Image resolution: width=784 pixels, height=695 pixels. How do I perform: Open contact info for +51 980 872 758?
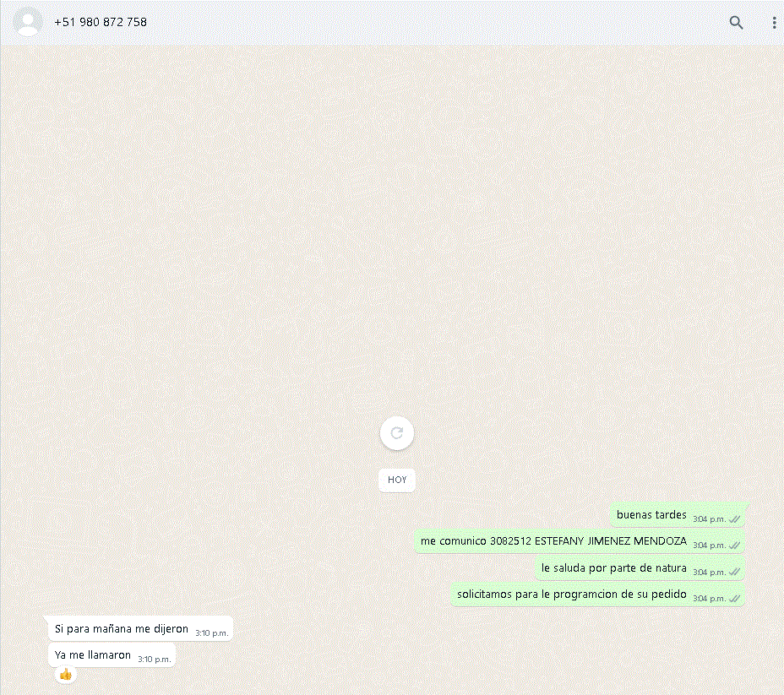pos(101,22)
